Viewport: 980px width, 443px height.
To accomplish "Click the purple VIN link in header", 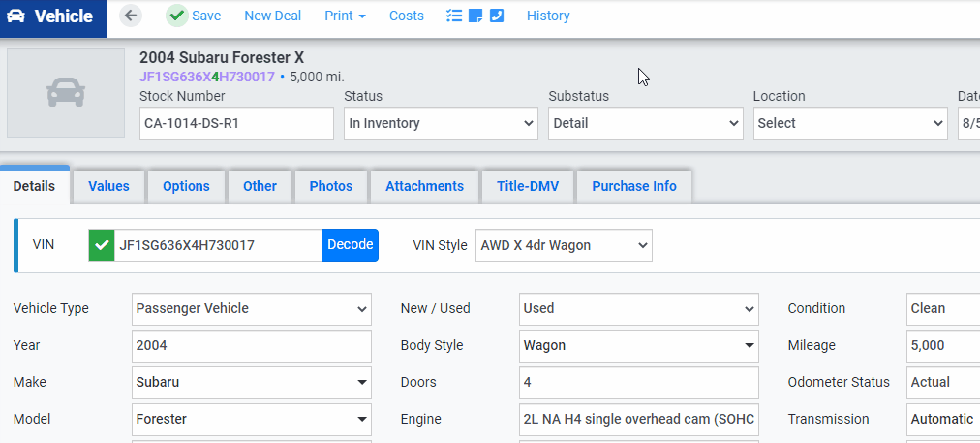I will (x=207, y=77).
